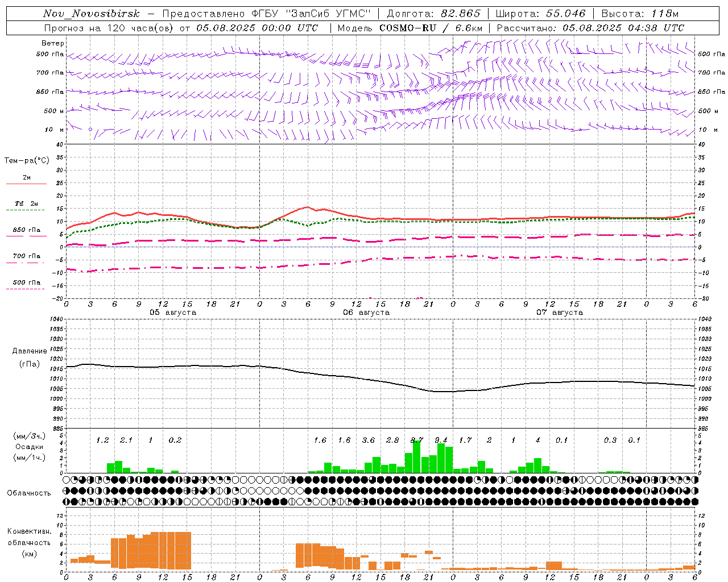The width and height of the screenshot is (728, 582).
Task: Click the 06 августа date label
Action: pos(366,313)
